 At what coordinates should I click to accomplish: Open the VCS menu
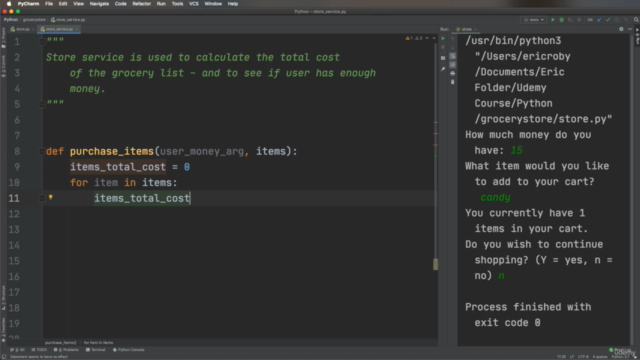(x=193, y=4)
